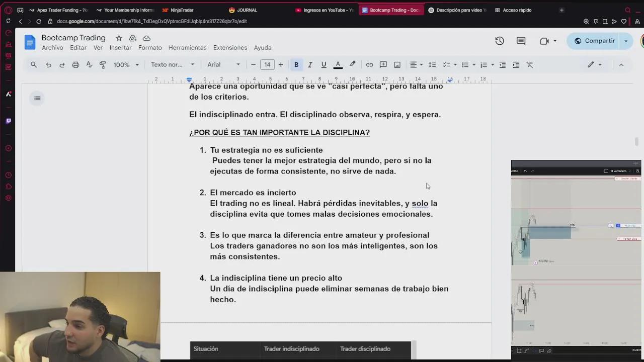
Task: Open the text alignment dropdown
Action: [416, 64]
